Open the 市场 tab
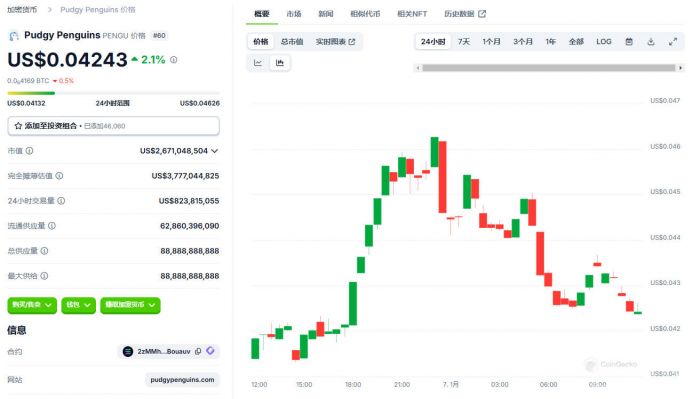 pyautogui.click(x=294, y=14)
